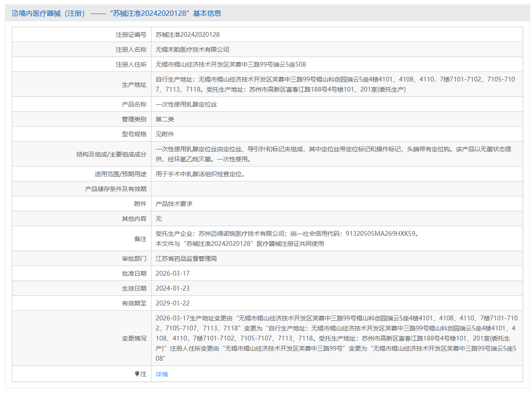This screenshot has height=394, width=532.
Task: Click the 生产地址 label cell
Action: coord(81,84)
